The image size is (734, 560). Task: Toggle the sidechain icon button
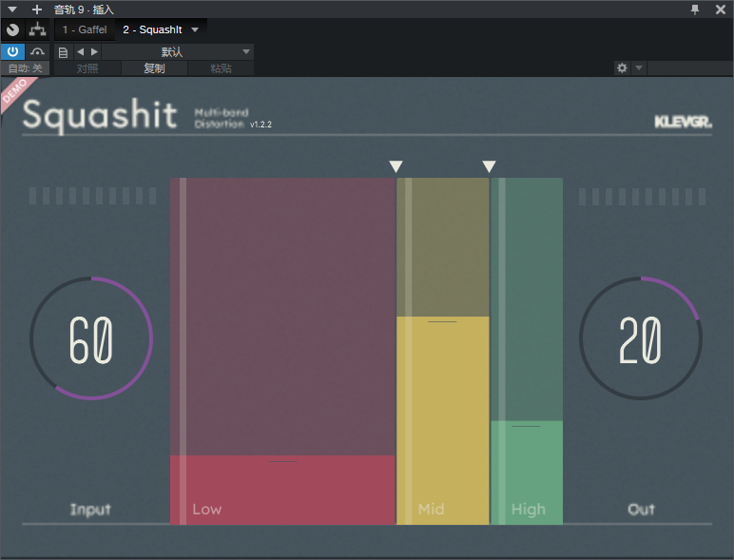click(37, 51)
